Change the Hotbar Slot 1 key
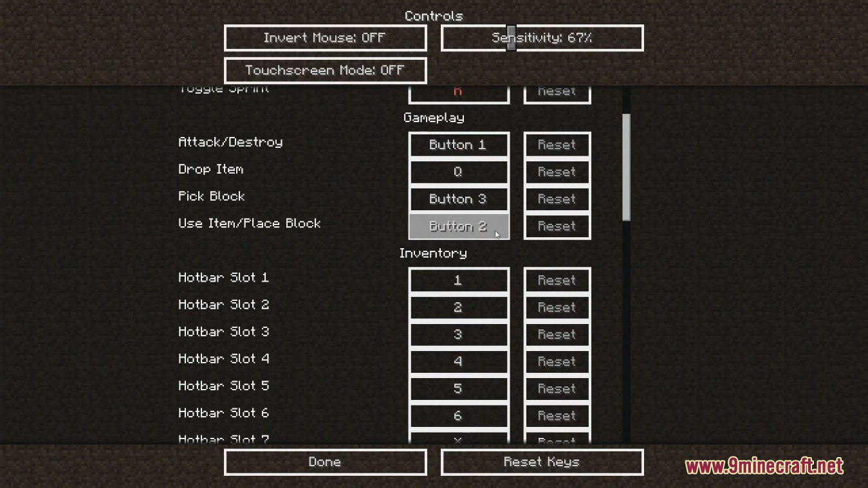This screenshot has height=488, width=868. pos(459,281)
